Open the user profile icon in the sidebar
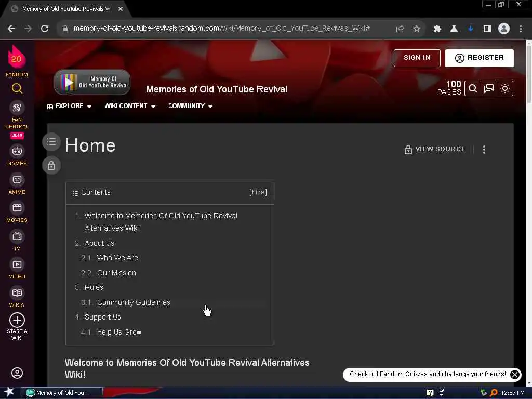The width and height of the screenshot is (532, 399). 17,373
